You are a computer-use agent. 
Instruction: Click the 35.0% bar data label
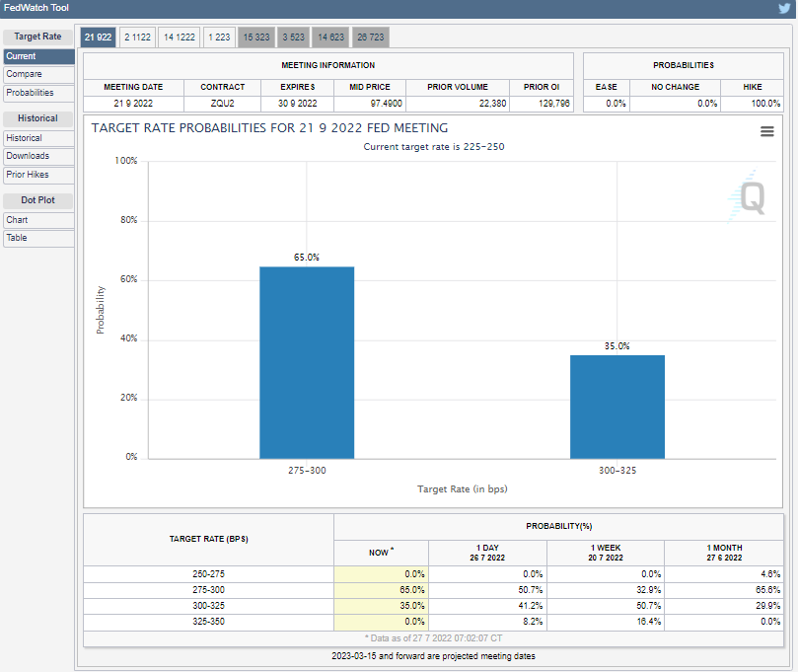point(617,346)
